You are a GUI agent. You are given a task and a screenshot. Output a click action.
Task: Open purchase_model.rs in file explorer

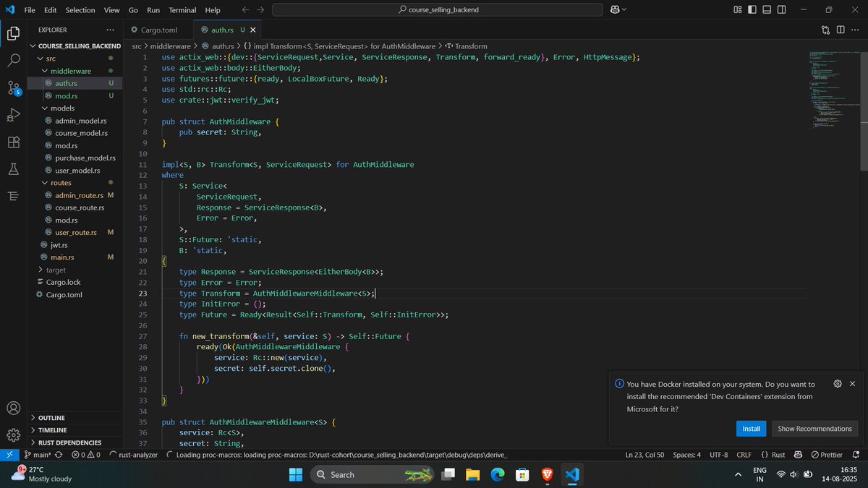point(75,158)
